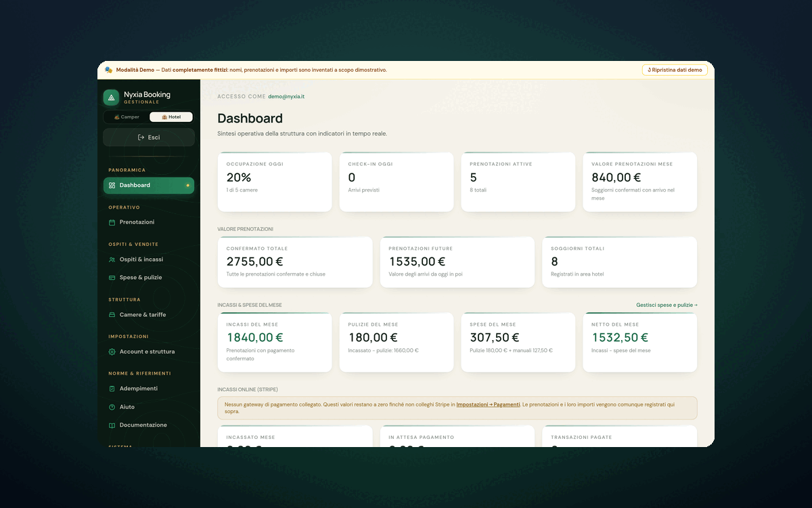812x508 pixels.
Task: Log out with the Esci button
Action: [x=149, y=137]
